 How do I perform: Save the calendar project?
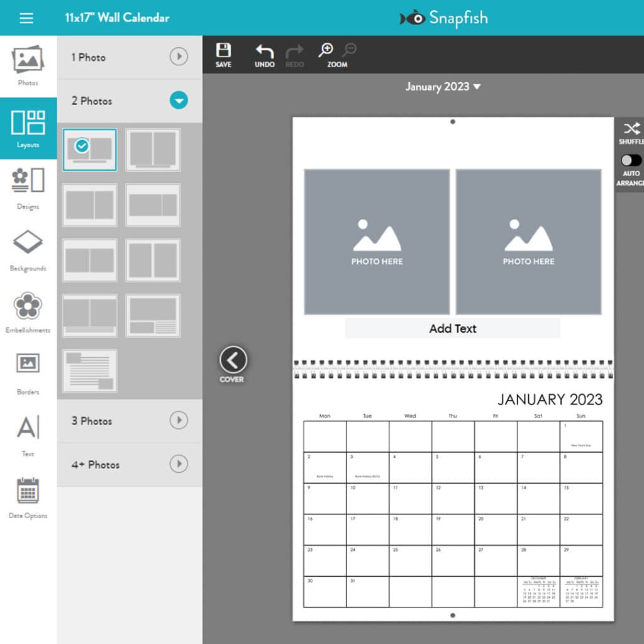(223, 55)
